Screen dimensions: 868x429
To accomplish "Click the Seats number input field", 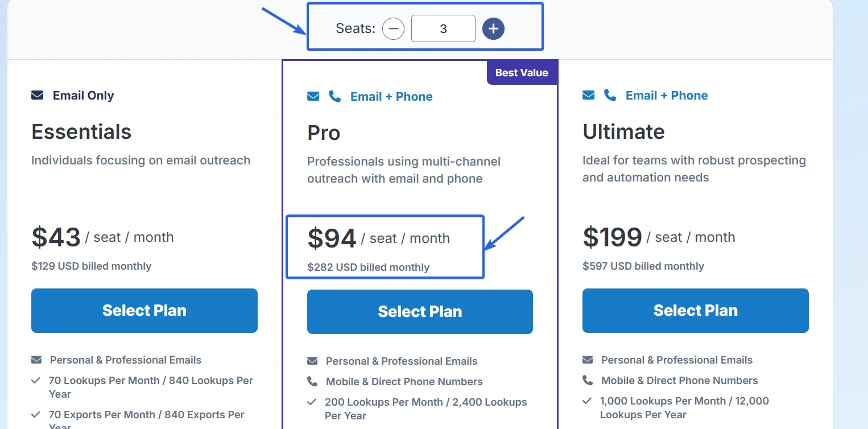I will pos(443,28).
